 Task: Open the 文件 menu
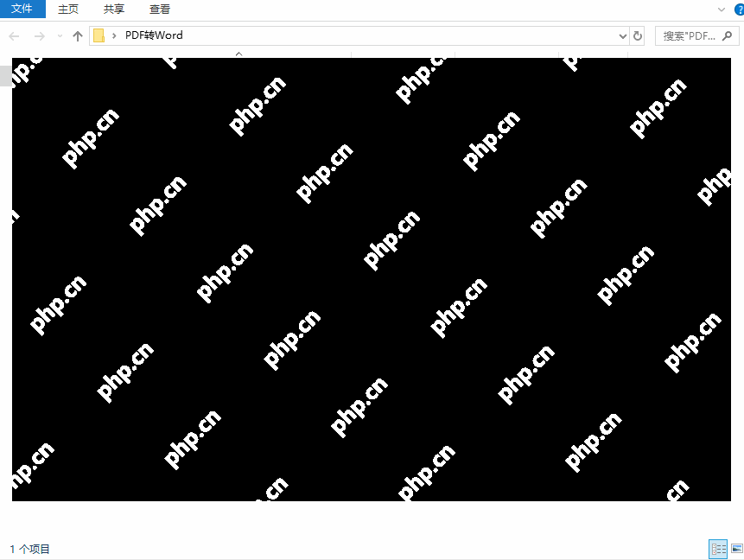22,10
